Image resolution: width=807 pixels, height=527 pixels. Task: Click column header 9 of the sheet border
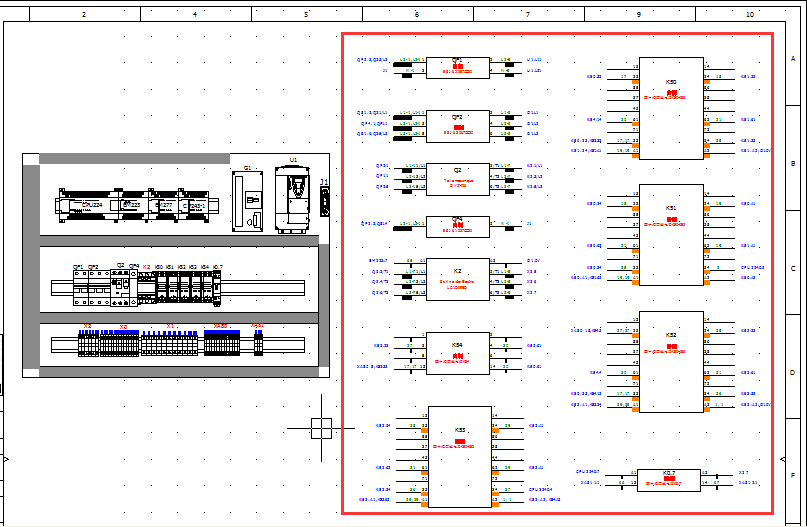640,14
